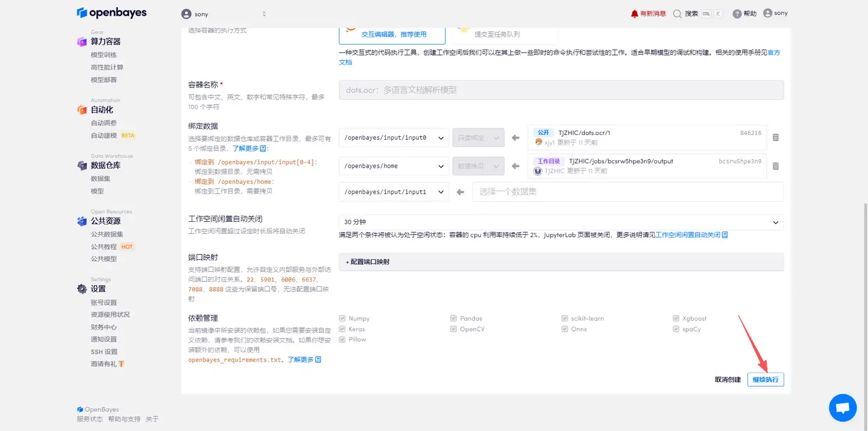868x431 pixels.
Task: Click the arrow icon beside /openbayes/home binding
Action: [x=515, y=166]
